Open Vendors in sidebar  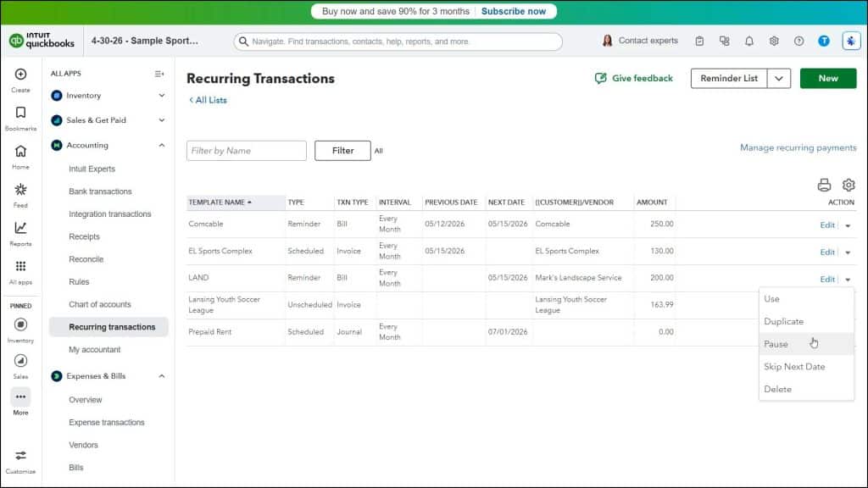pyautogui.click(x=83, y=446)
